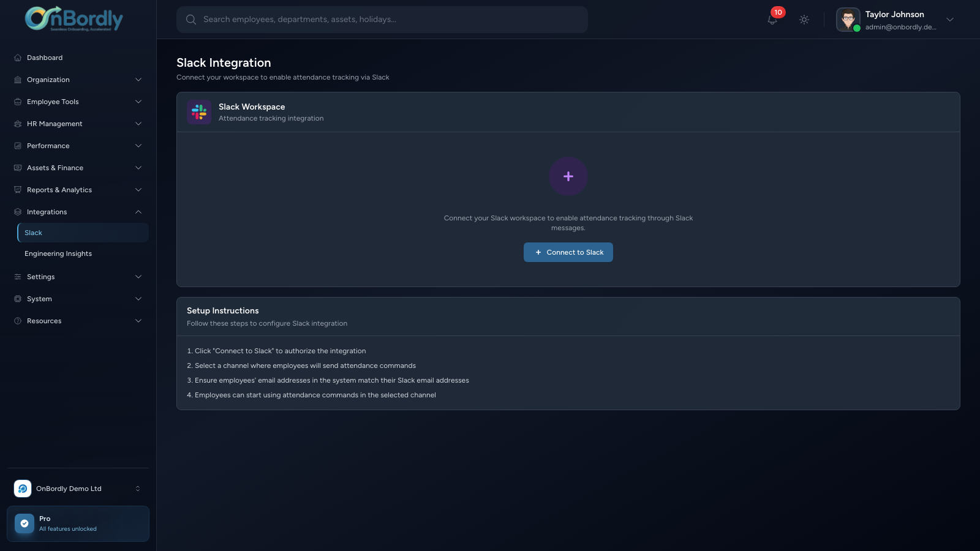Click the System chip icon
This screenshot has height=551, width=980.
(x=18, y=299)
